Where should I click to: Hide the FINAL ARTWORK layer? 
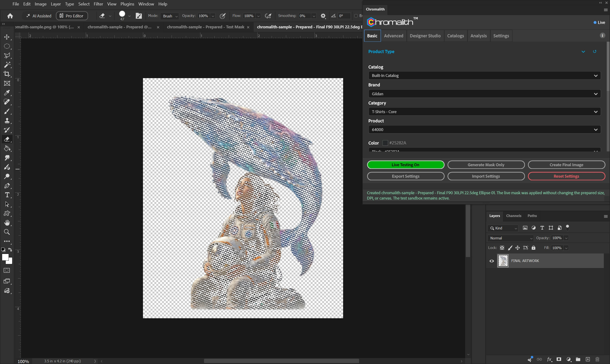(x=492, y=261)
